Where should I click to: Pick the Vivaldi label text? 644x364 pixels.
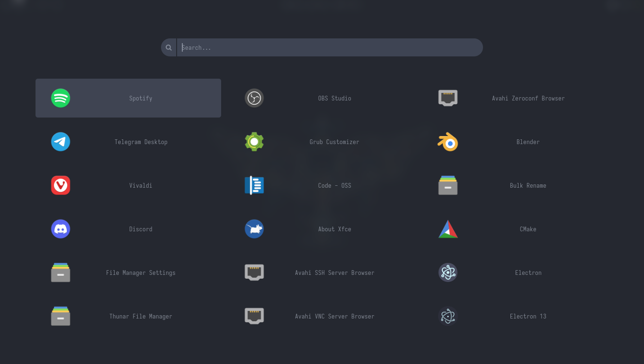[x=141, y=185]
